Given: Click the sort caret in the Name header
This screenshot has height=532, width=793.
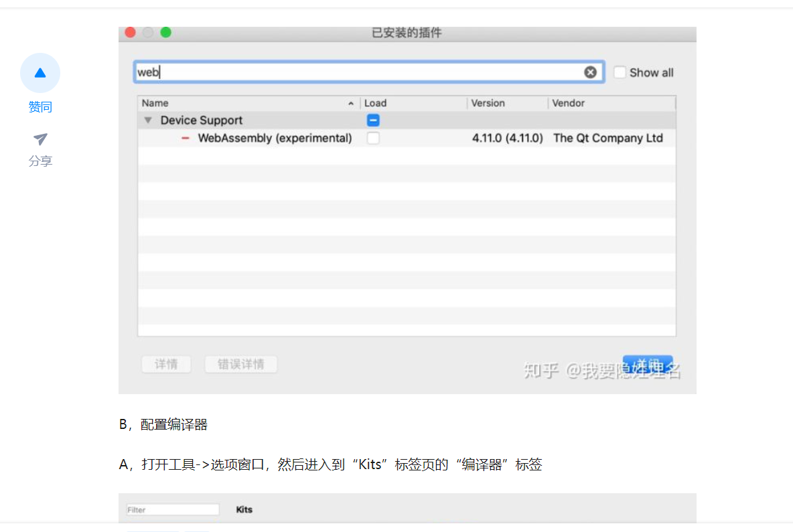Looking at the screenshot, I should click(x=351, y=104).
